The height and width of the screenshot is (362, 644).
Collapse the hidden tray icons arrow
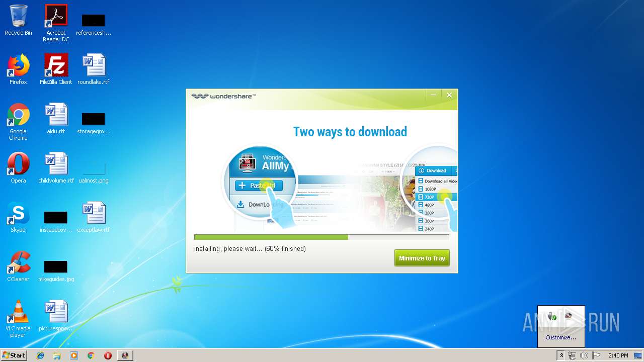click(561, 355)
